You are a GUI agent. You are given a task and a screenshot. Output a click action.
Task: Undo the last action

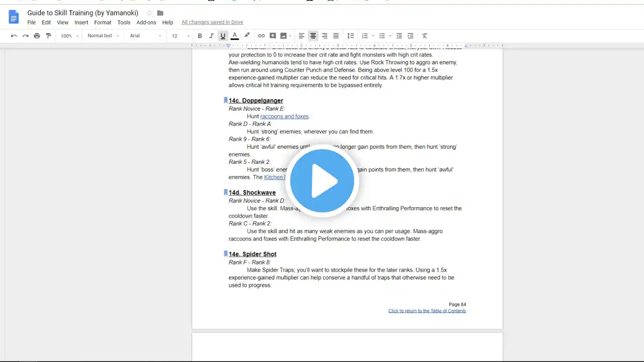[14, 36]
